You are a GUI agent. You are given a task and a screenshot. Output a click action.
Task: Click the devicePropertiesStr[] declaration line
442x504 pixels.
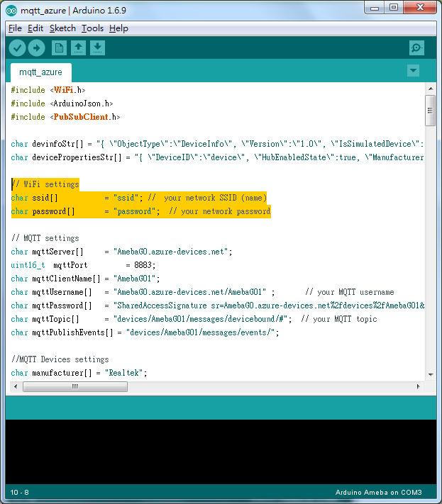coord(217,157)
